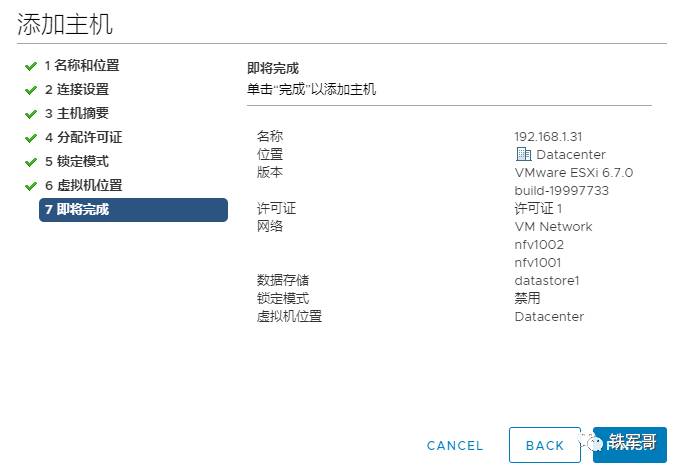
Task: Click the green checkmark beside 虚拟机位置
Action: tap(31, 186)
